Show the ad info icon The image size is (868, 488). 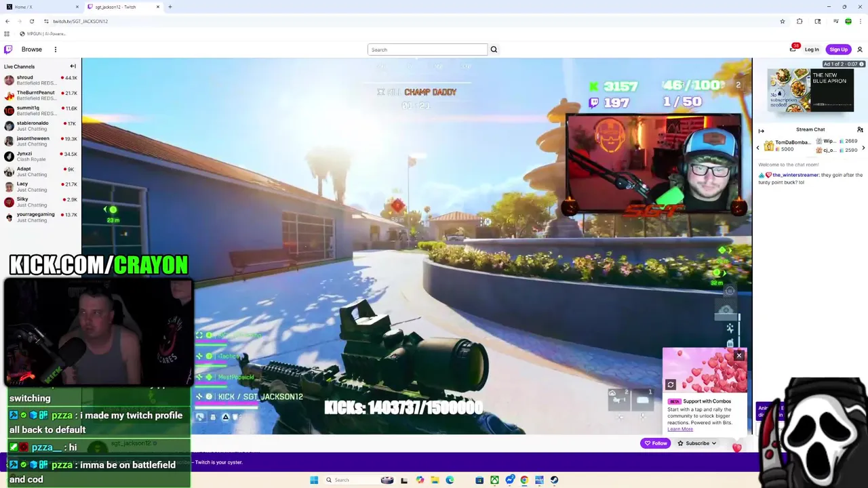click(861, 64)
